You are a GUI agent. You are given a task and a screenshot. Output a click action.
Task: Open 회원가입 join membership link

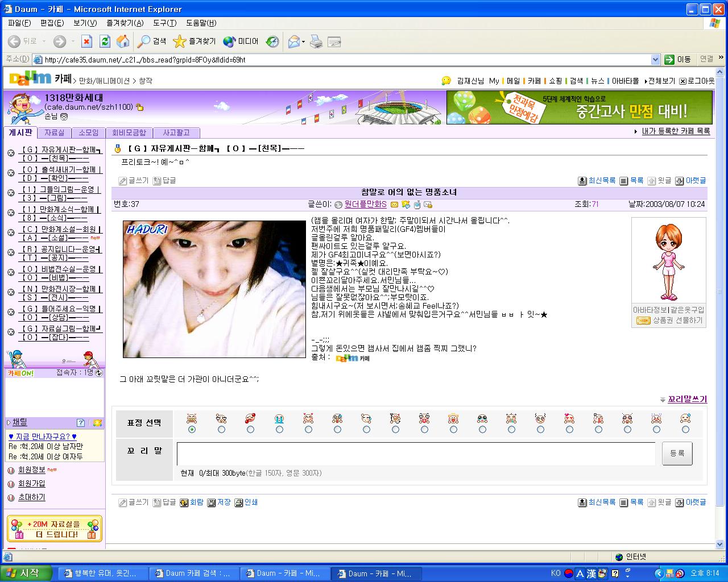pyautogui.click(x=31, y=484)
